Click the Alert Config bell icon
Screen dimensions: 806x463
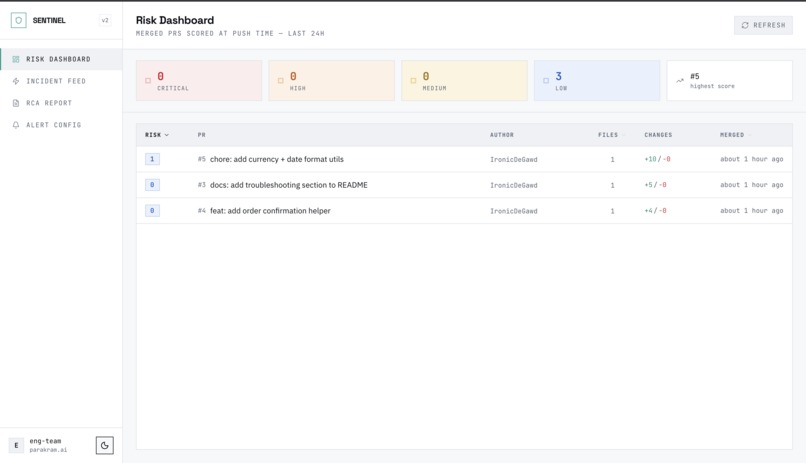pos(16,125)
